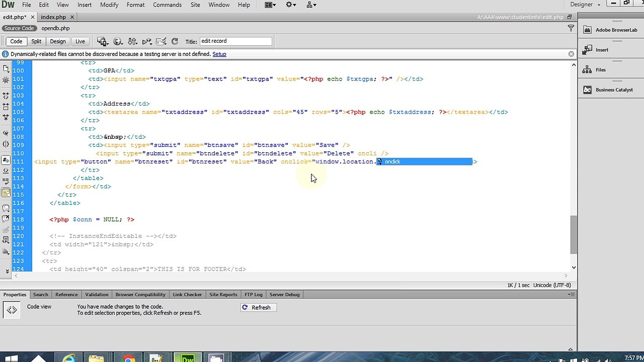Click the Setup link in info bar
This screenshot has height=362, width=644.
tap(219, 54)
